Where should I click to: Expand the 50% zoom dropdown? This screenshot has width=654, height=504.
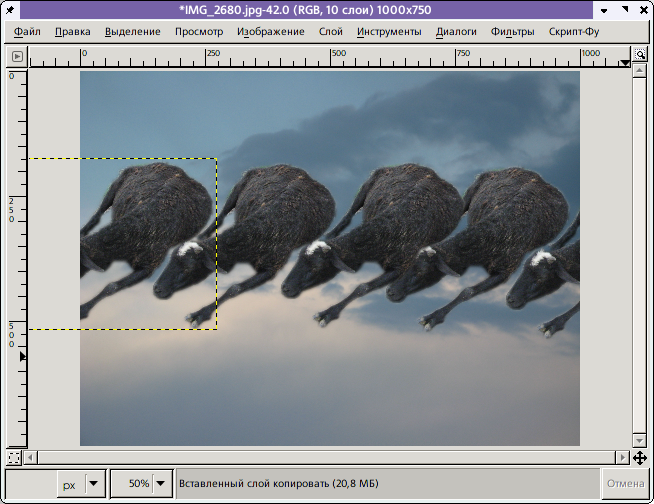[x=160, y=484]
